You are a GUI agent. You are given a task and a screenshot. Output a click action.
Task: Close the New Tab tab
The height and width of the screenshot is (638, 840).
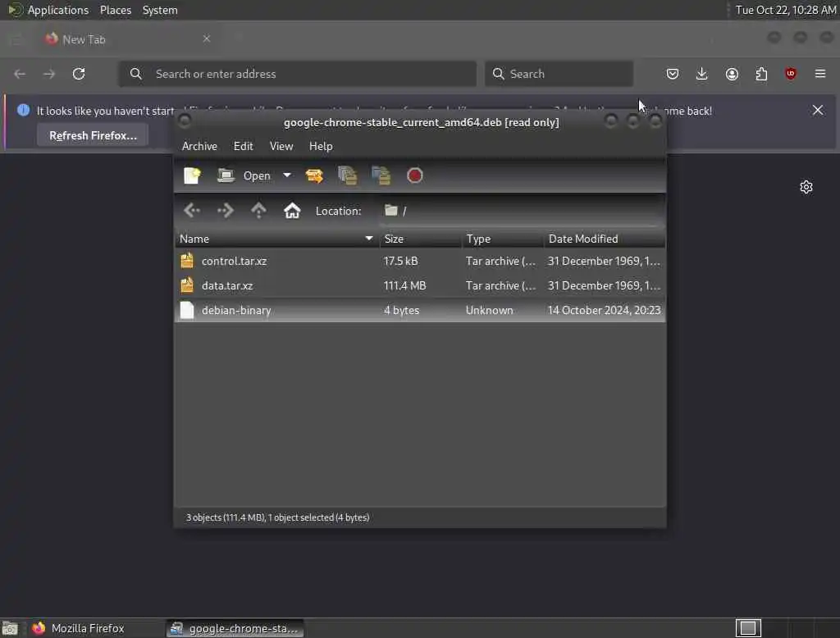pos(206,39)
